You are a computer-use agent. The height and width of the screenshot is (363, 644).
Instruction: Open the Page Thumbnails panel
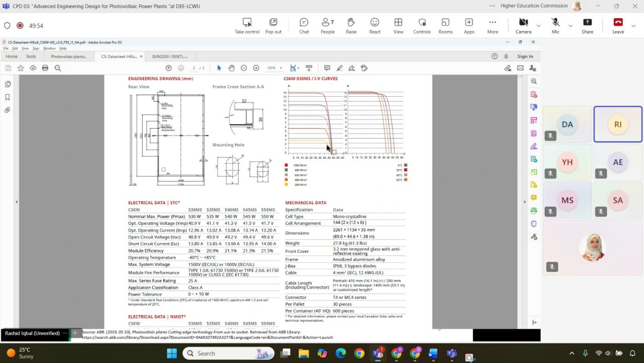(8, 83)
